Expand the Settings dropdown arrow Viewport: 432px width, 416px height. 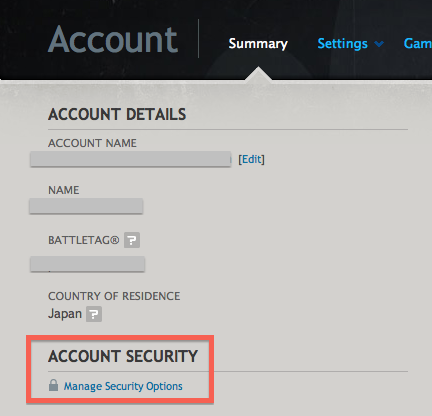point(379,44)
